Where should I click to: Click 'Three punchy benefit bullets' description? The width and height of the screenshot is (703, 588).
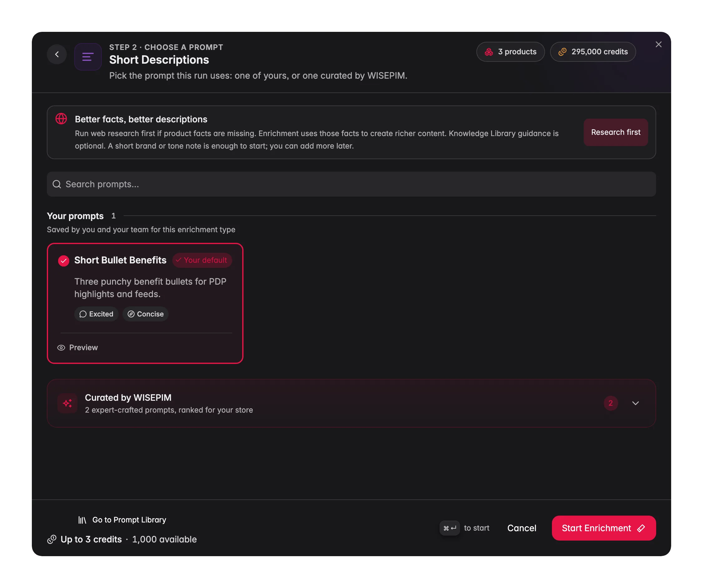(x=150, y=287)
